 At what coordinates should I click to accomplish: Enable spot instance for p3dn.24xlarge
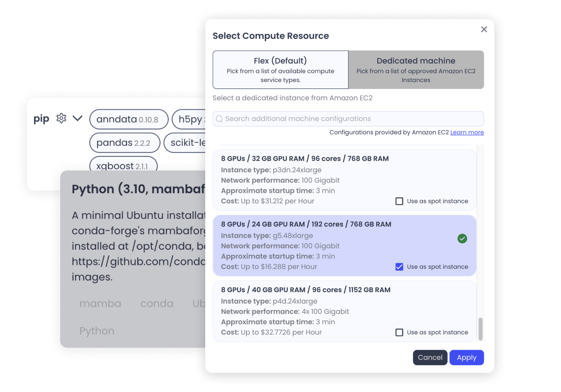click(399, 201)
